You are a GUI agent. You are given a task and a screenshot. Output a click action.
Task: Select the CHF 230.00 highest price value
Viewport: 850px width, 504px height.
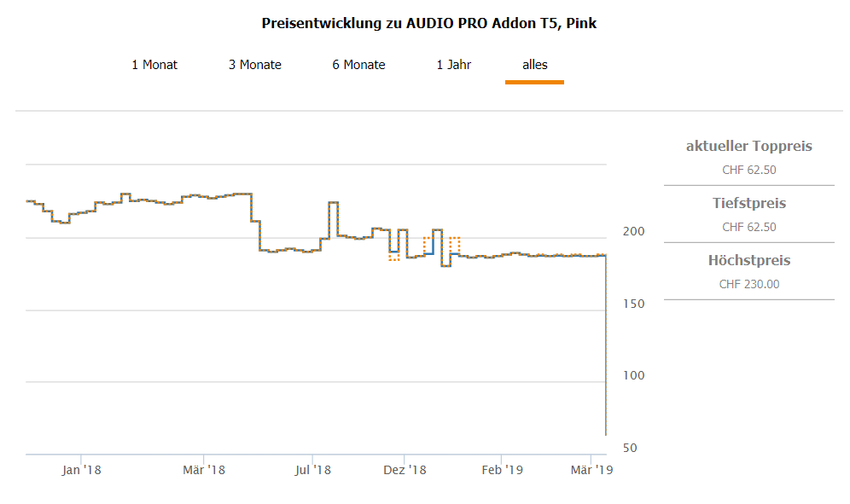(749, 285)
